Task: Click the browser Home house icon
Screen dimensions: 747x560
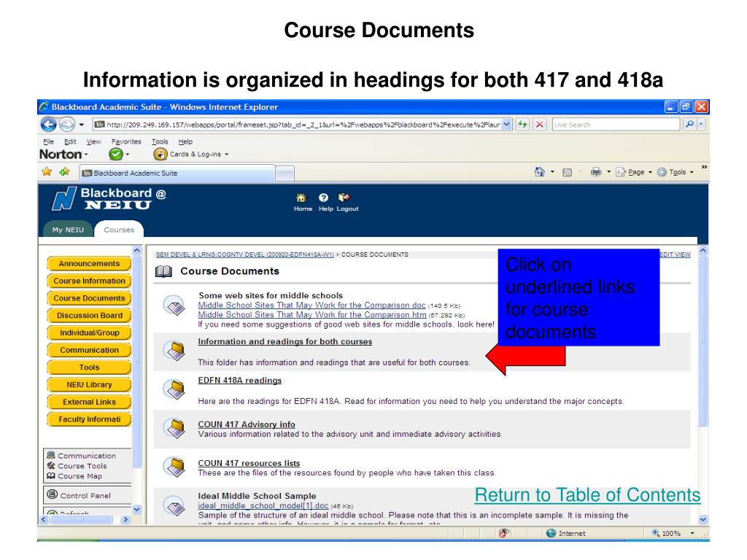Action: [x=539, y=172]
